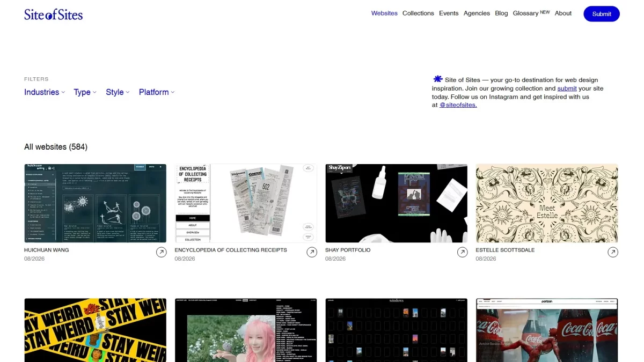Expand the Type filter dropdown
The image size is (644, 362).
point(85,92)
